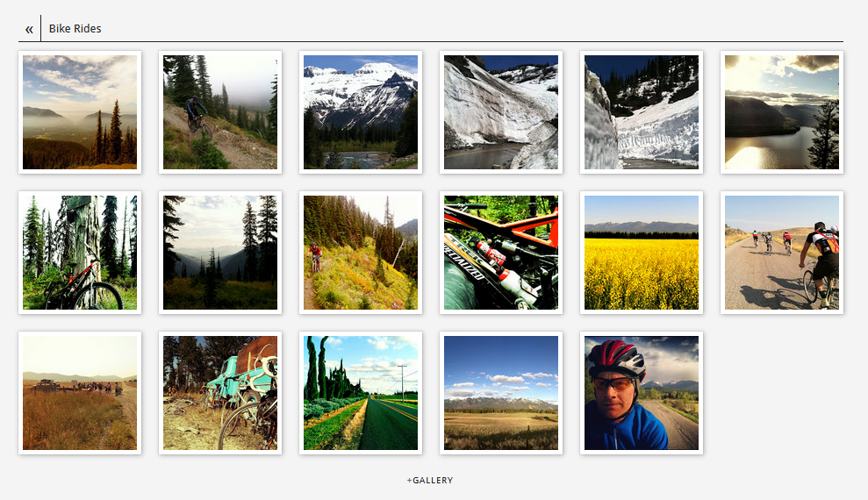Open the bike leaning on tree thumbnail

coord(80,253)
